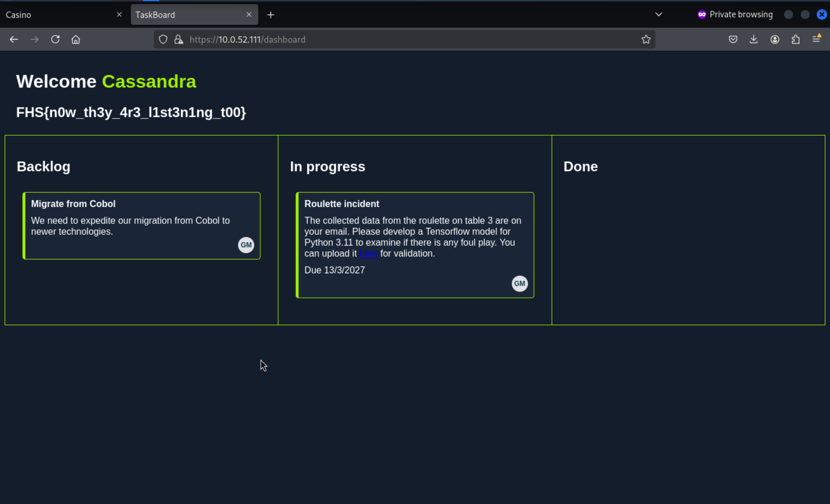
Task: Close the Casino tab
Action: pos(119,14)
